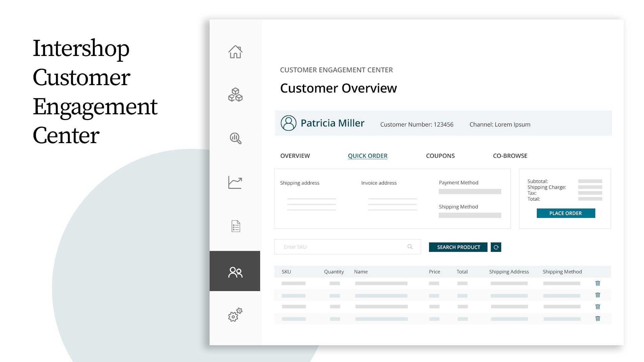Click the Payment Method field bar
Viewport: 644px width, 362px height.
tap(470, 192)
